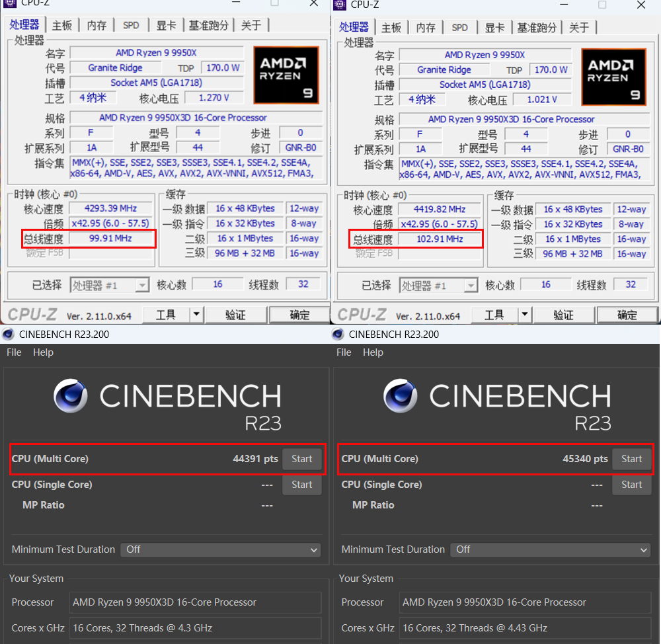The width and height of the screenshot is (661, 644).
Task: Open File menu in left Cinebench
Action: (14, 352)
